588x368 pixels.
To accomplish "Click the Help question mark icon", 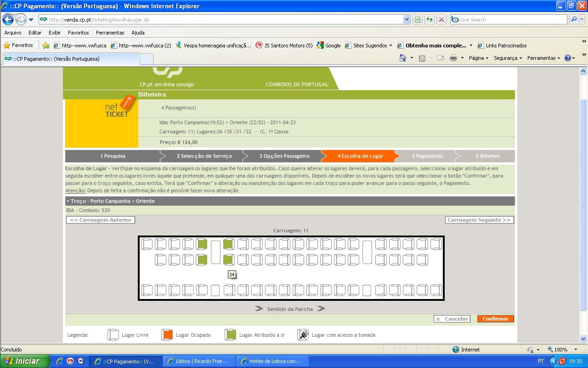I will (x=568, y=58).
